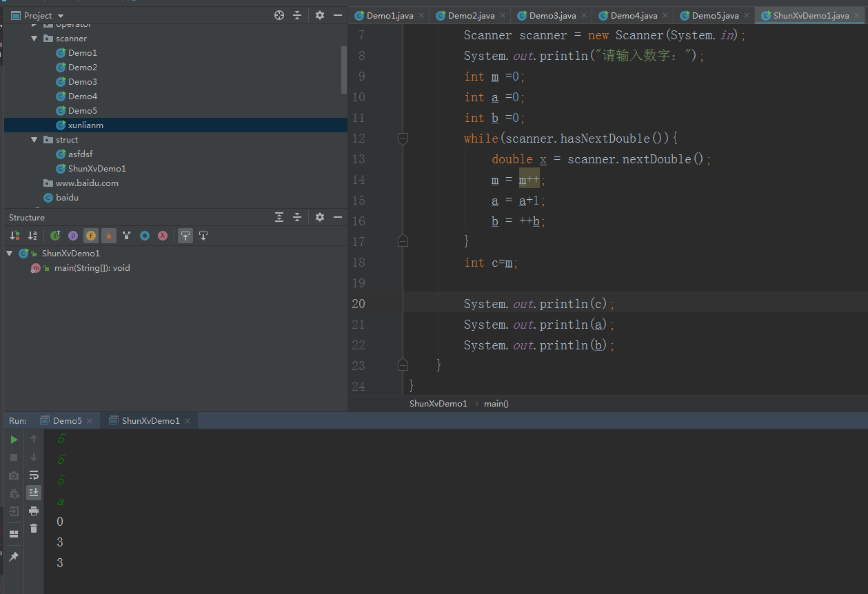Toggle Sort by Visibility in Structure
This screenshot has width=868, height=594.
(x=14, y=236)
